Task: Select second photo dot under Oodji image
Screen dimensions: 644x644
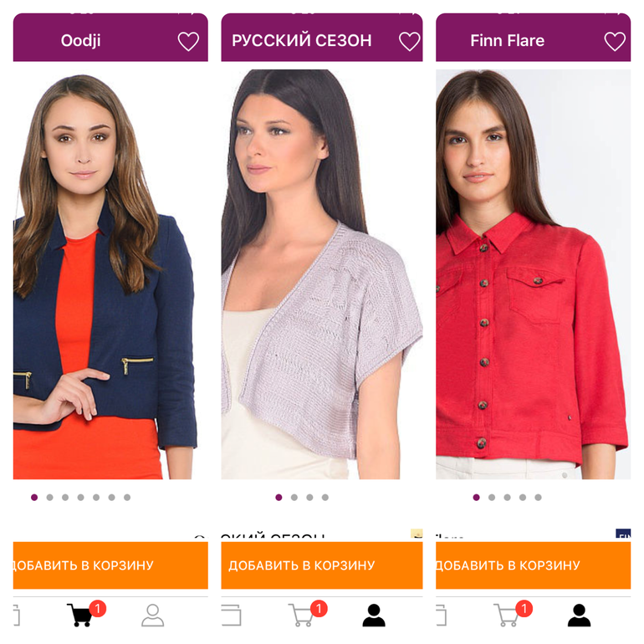Action: click(x=49, y=498)
